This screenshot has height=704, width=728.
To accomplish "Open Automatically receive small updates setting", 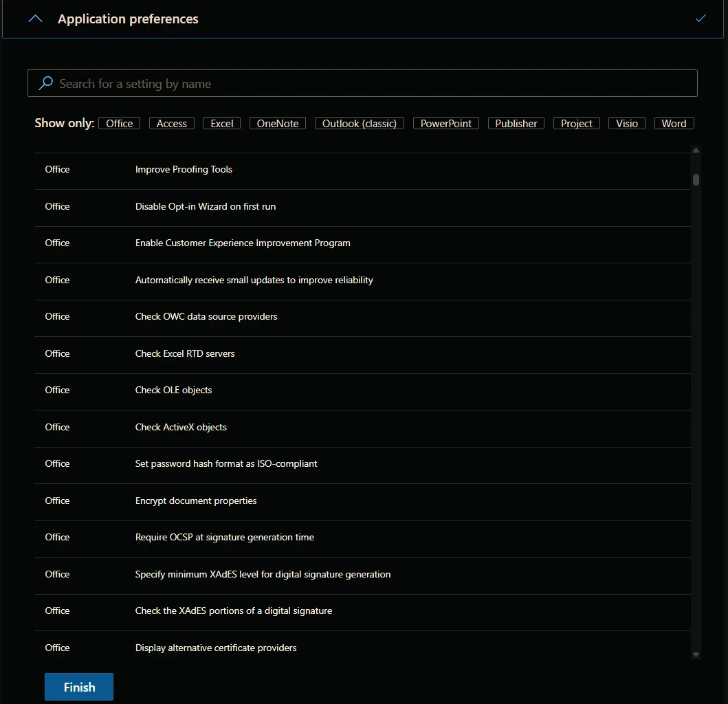I will pos(362,280).
